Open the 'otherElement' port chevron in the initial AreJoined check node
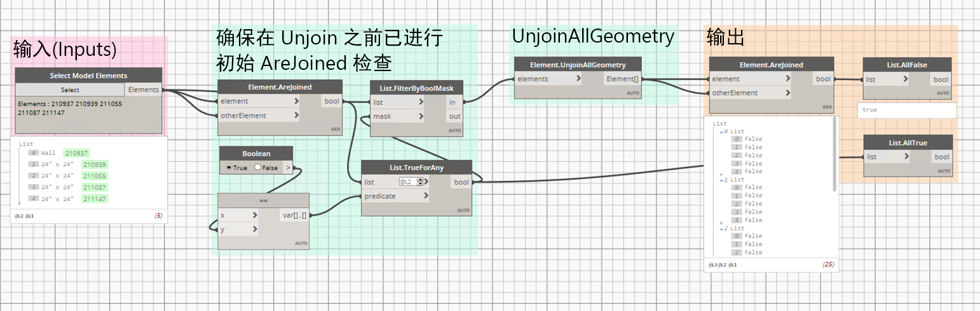The width and height of the screenshot is (980, 311). point(297,116)
